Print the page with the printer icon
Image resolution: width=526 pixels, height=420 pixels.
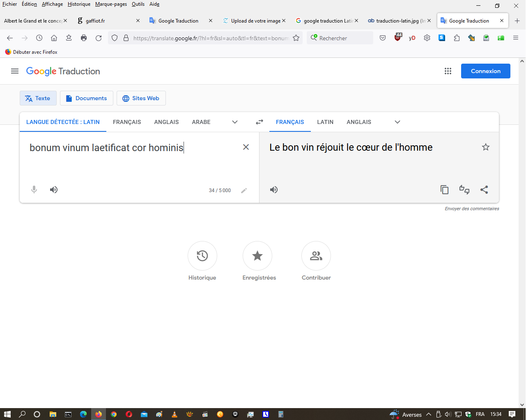[x=84, y=38]
